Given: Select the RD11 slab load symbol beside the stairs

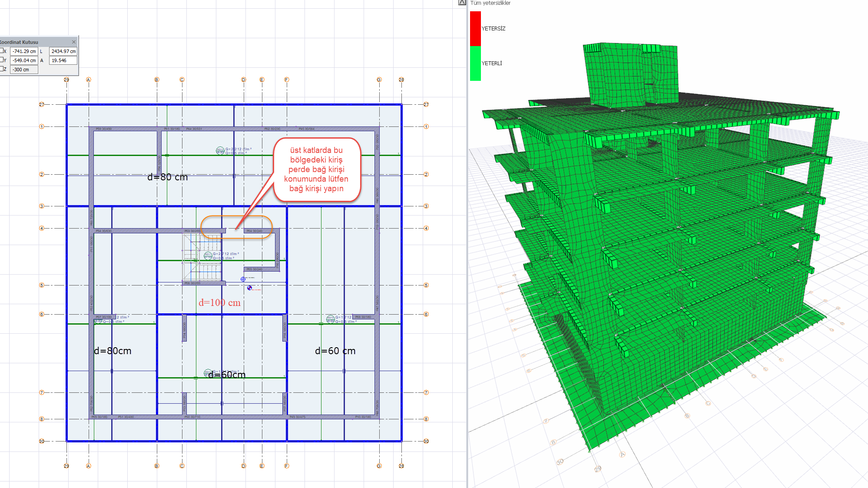Looking at the screenshot, I should [208, 256].
